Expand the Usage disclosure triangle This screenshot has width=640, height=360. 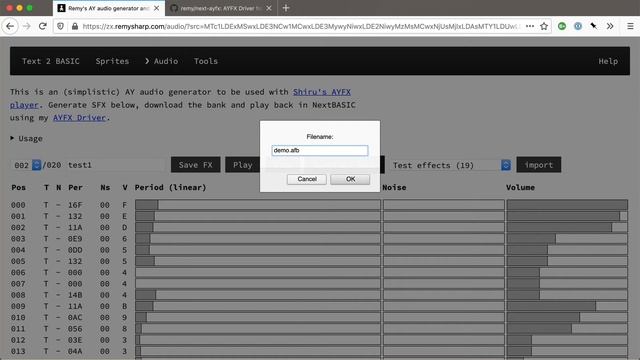[12, 138]
